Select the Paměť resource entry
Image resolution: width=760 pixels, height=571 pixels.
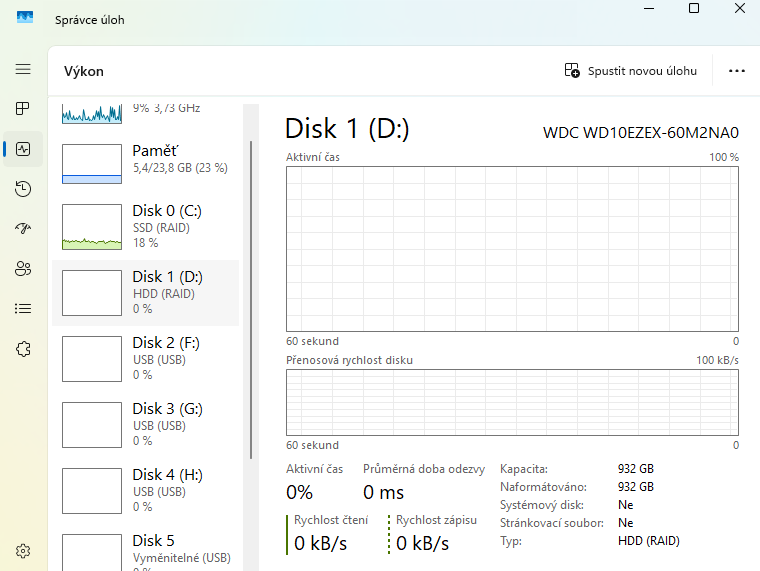(x=145, y=161)
